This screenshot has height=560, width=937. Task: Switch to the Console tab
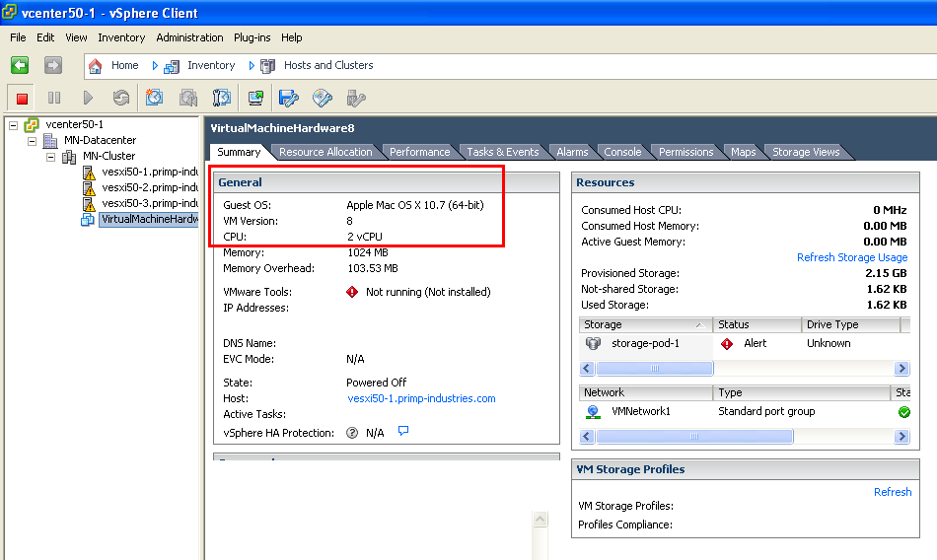tap(622, 152)
